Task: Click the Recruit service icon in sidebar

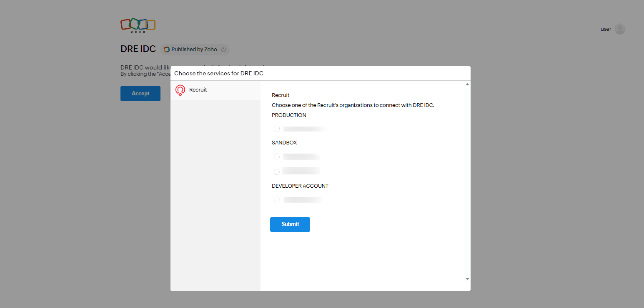Action: click(x=180, y=90)
